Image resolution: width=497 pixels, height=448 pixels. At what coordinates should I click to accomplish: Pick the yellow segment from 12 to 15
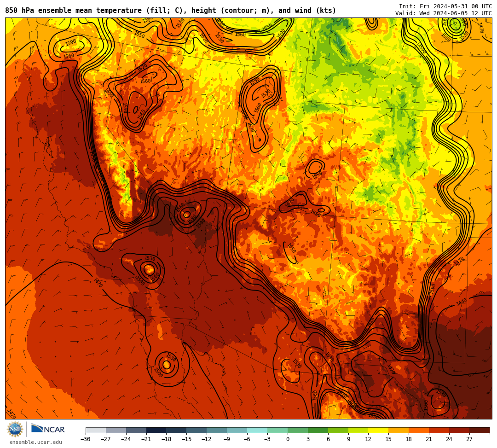[x=379, y=430]
